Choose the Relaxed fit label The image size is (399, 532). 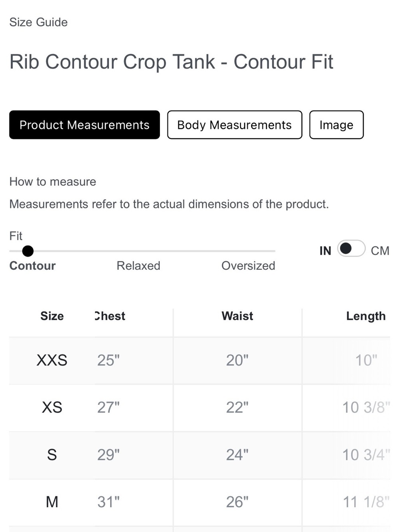pos(138,266)
